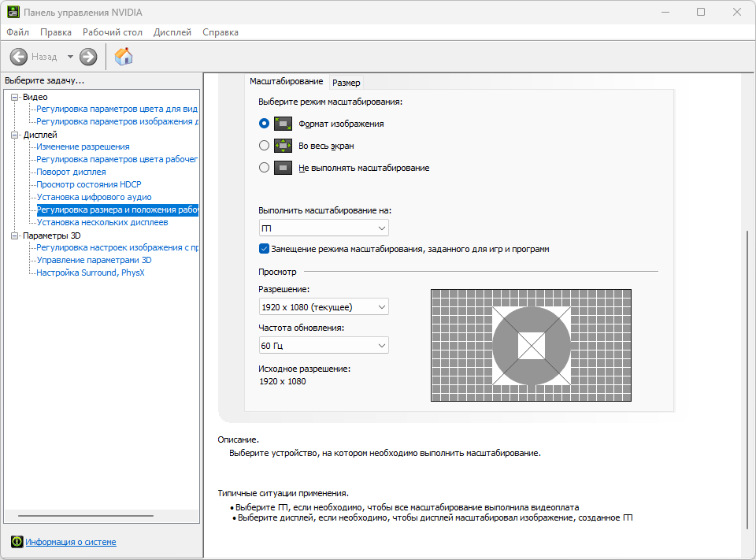Open the 'Выполнить масштабирование на' dropdown

point(324,228)
